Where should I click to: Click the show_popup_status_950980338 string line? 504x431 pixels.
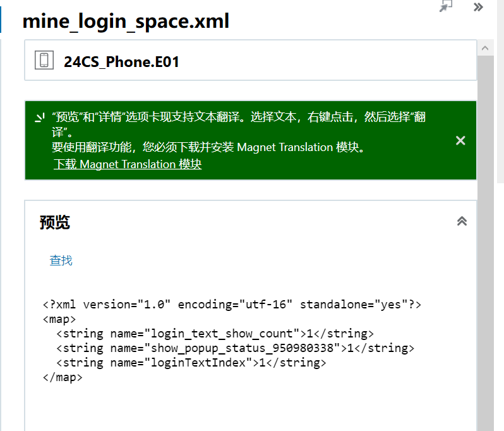tap(236, 348)
